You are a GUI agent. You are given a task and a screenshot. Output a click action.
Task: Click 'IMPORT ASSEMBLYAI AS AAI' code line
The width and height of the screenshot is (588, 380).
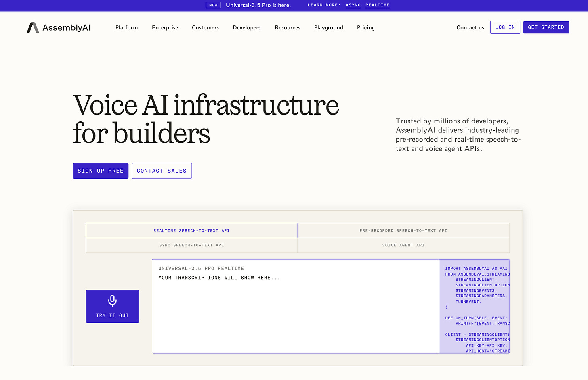[476, 269]
